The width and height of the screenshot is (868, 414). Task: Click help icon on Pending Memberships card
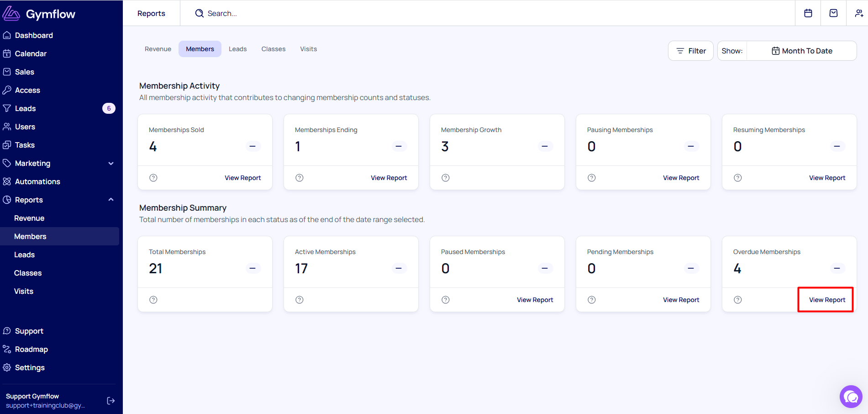pyautogui.click(x=592, y=300)
